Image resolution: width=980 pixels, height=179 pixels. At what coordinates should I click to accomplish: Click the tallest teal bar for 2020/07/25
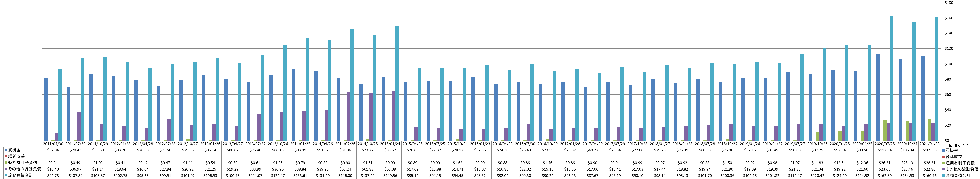(x=892, y=78)
